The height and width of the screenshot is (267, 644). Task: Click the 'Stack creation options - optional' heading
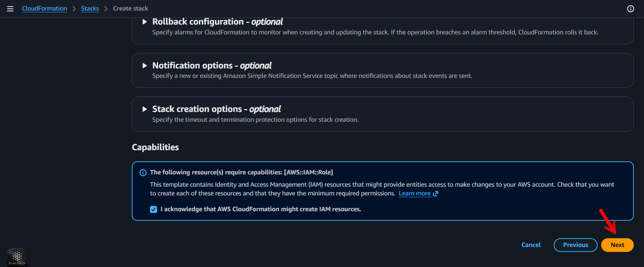216,109
